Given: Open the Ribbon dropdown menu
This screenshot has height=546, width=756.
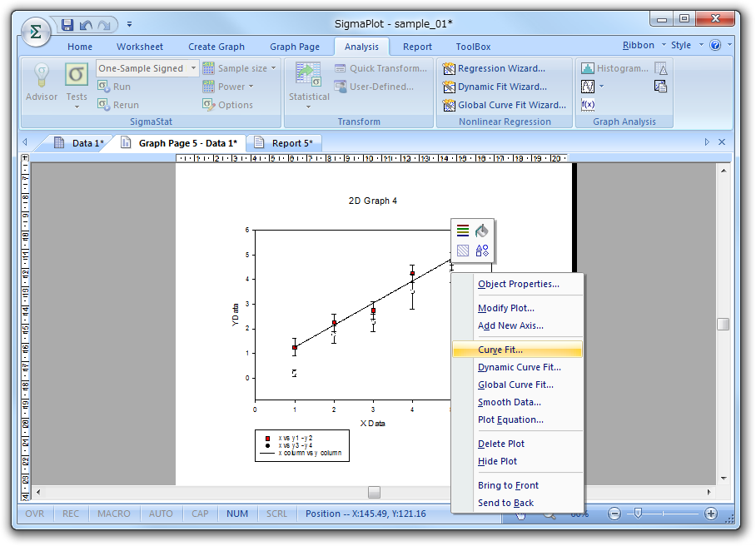Looking at the screenshot, I should pyautogui.click(x=644, y=45).
